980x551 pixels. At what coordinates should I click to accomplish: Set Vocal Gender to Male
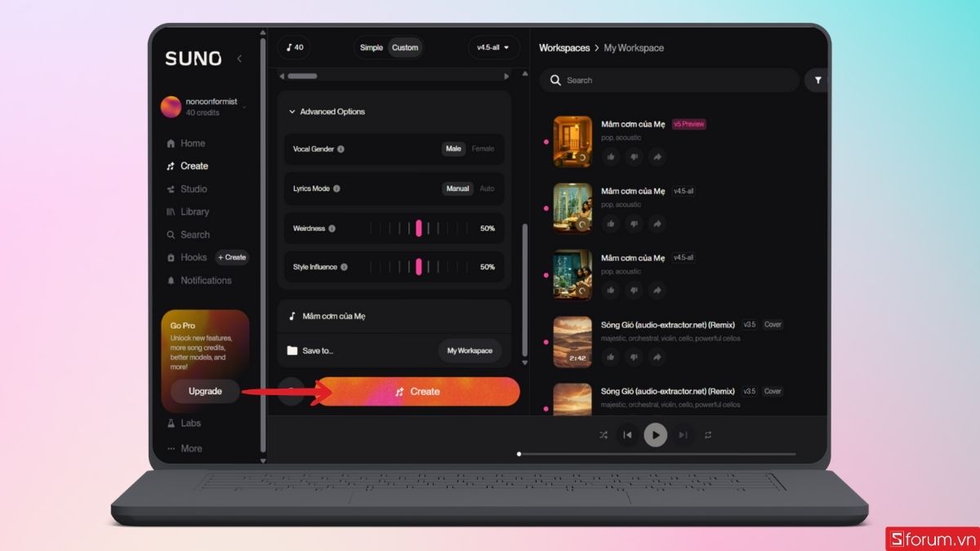tap(453, 149)
